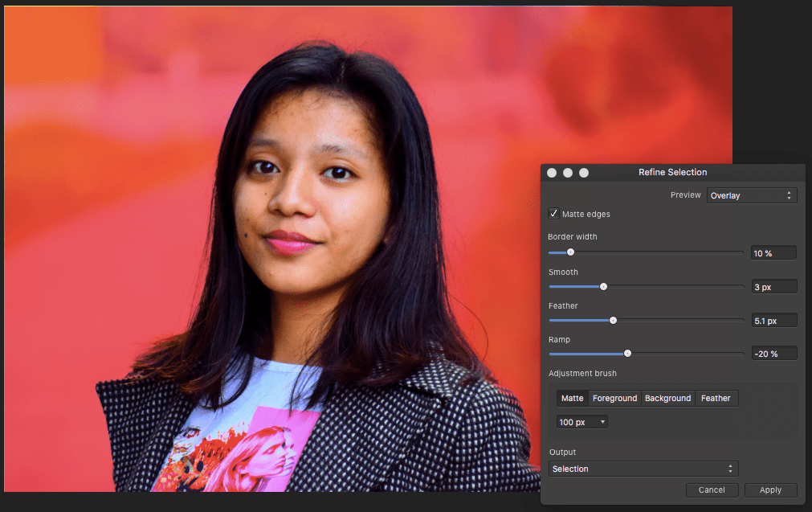Select the Matte adjustment brush mode
The width and height of the screenshot is (812, 512).
[x=573, y=398]
